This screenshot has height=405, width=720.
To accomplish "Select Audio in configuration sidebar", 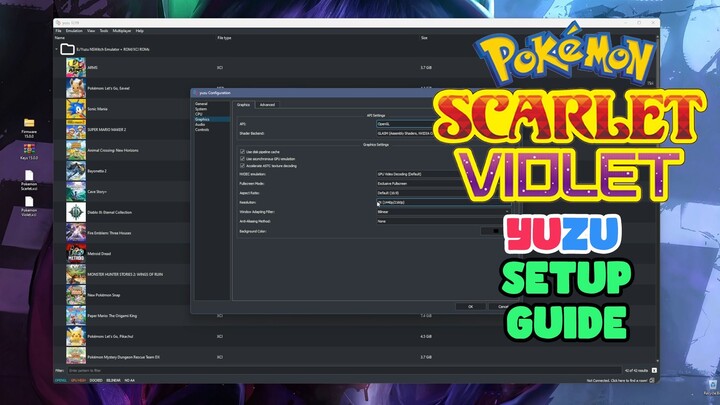I will click(x=200, y=124).
